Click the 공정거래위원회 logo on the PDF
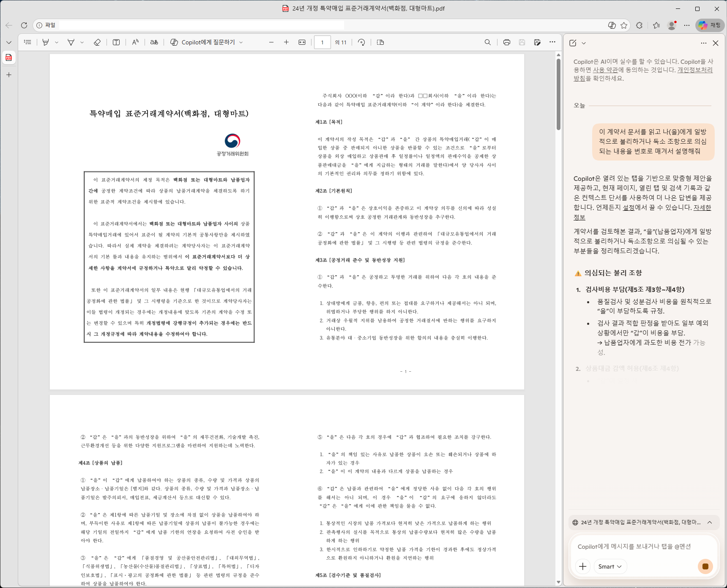 click(x=232, y=145)
